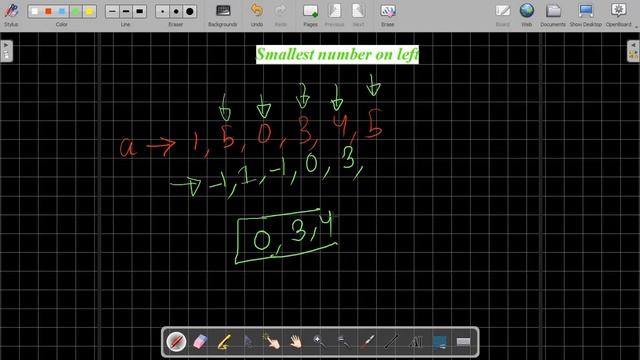Pick the light blue pen color

pos(62,11)
